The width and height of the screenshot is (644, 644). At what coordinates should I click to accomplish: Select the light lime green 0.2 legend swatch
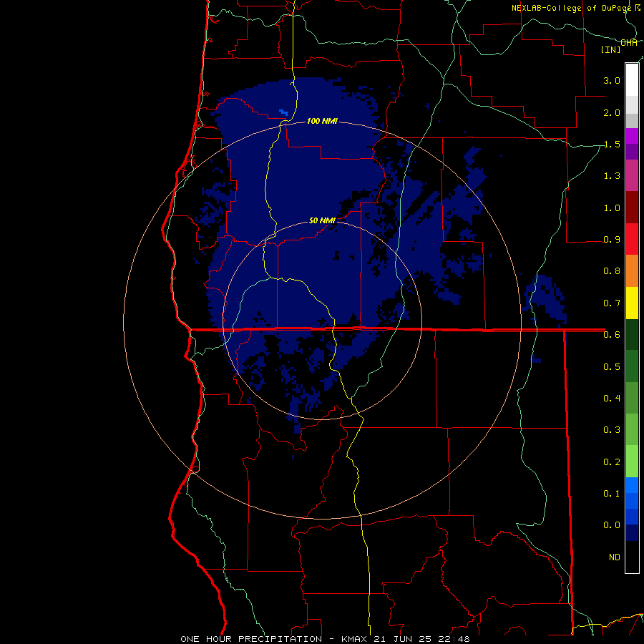click(x=632, y=462)
